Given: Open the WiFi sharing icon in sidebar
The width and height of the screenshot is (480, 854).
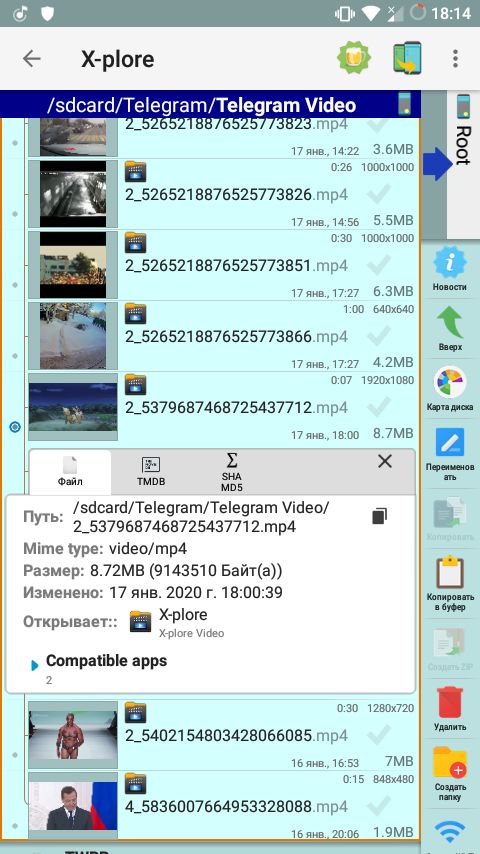Looking at the screenshot, I should 450,834.
